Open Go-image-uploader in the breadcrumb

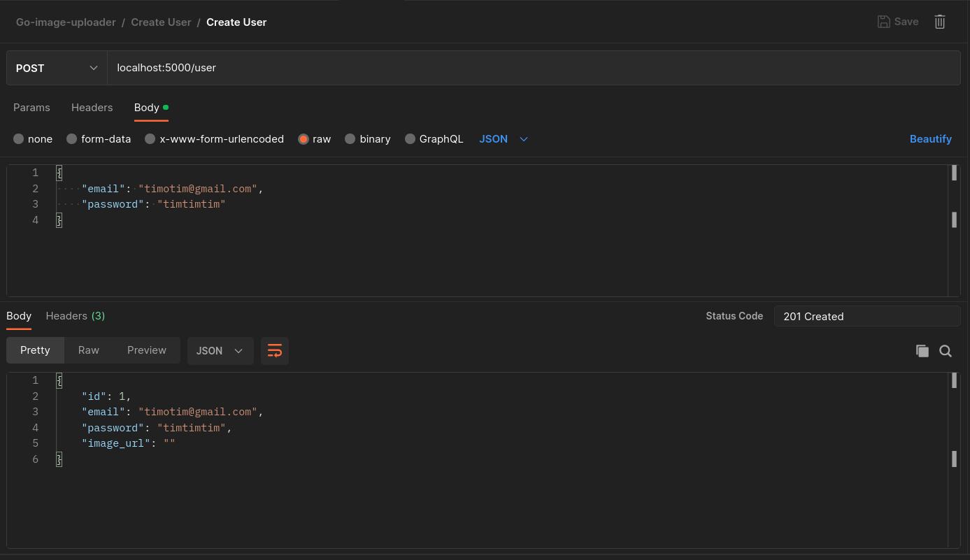point(66,22)
